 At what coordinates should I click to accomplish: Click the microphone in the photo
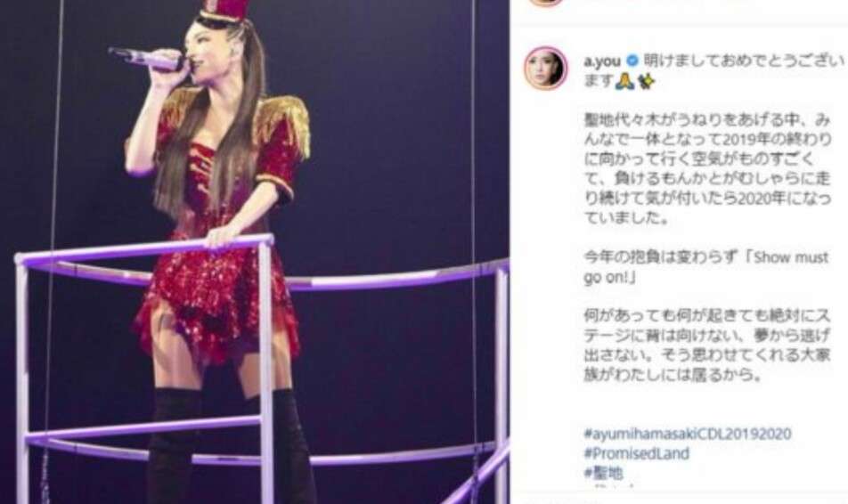coord(145,59)
